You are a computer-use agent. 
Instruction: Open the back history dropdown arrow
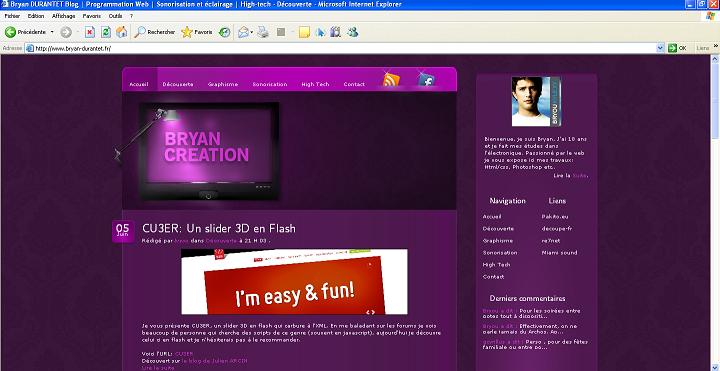pyautogui.click(x=52, y=32)
